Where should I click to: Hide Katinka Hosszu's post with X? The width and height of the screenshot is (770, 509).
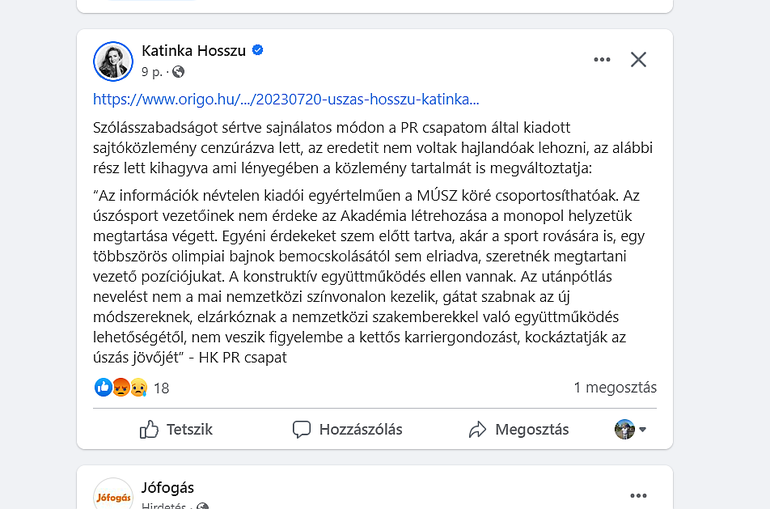[638, 60]
